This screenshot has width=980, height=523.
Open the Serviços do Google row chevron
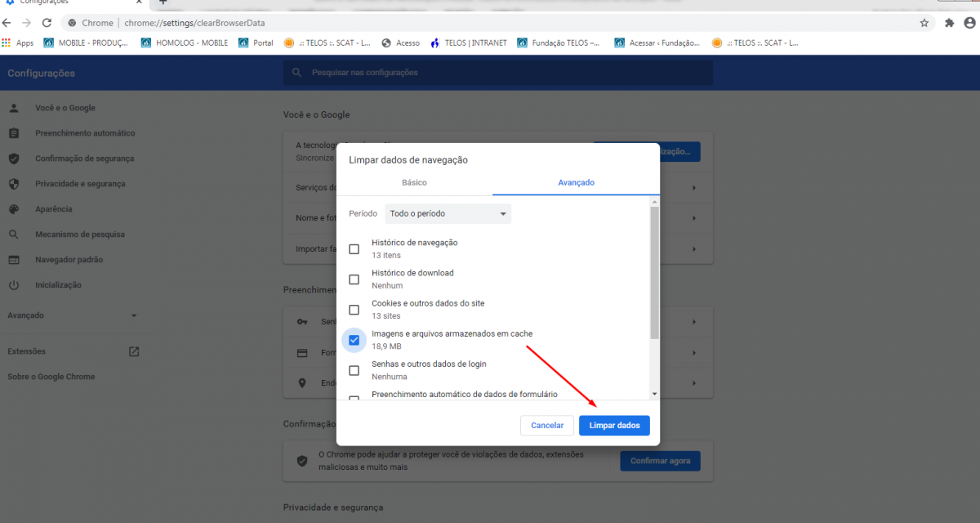point(694,188)
